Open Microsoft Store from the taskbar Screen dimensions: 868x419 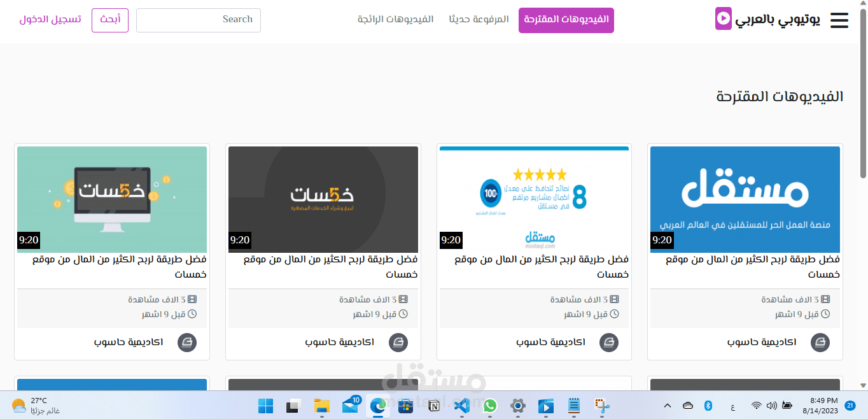(406, 406)
